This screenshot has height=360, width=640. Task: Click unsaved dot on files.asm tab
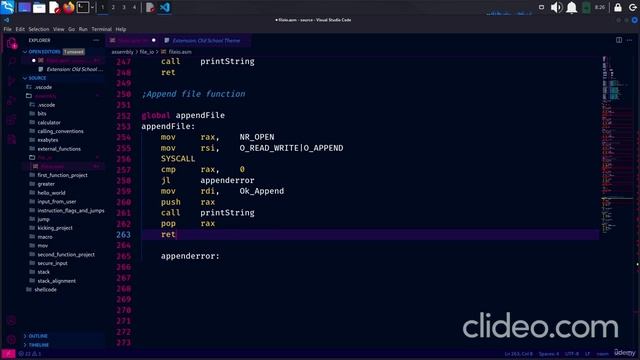click(x=153, y=40)
